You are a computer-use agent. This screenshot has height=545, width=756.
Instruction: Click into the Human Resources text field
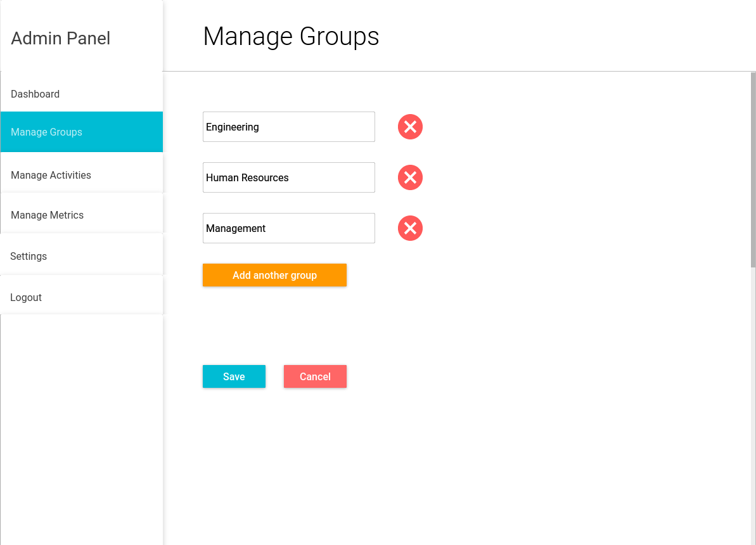[288, 177]
